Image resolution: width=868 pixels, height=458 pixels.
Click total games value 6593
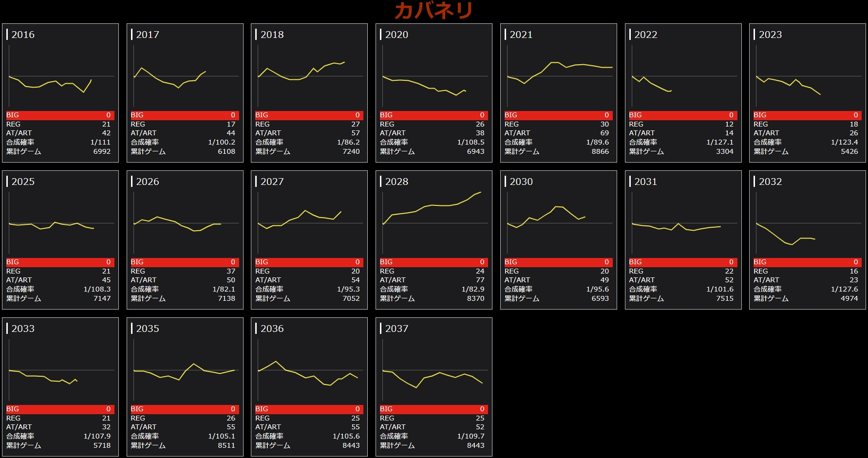coord(600,298)
